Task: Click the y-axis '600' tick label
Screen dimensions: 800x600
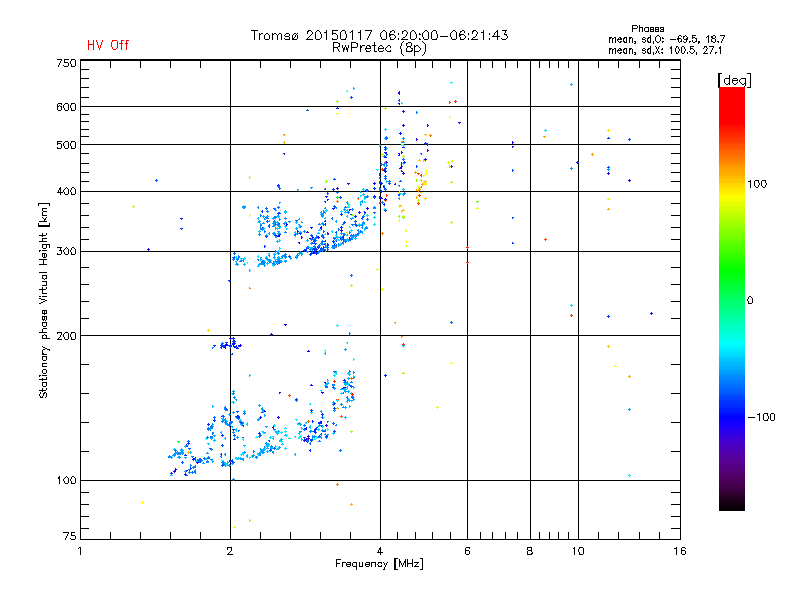Action: click(66, 107)
